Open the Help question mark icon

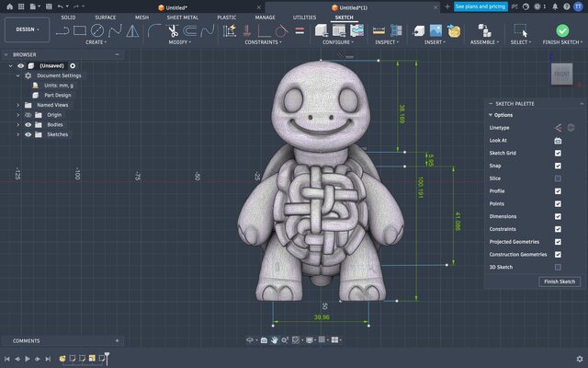tap(567, 6)
